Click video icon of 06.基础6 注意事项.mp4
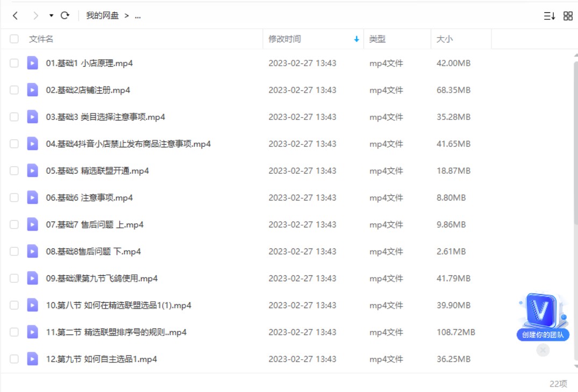 click(32, 198)
